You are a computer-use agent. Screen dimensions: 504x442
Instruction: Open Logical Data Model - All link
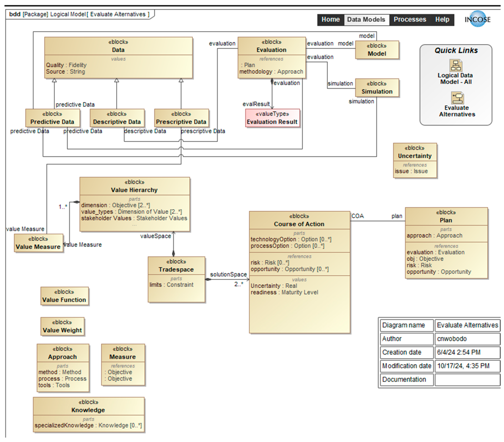point(455,79)
